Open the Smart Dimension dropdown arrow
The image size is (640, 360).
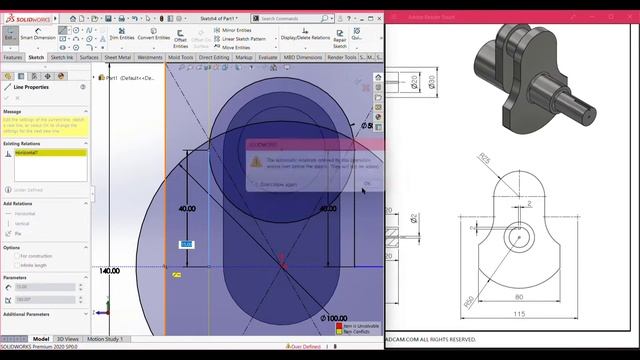pyautogui.click(x=38, y=48)
